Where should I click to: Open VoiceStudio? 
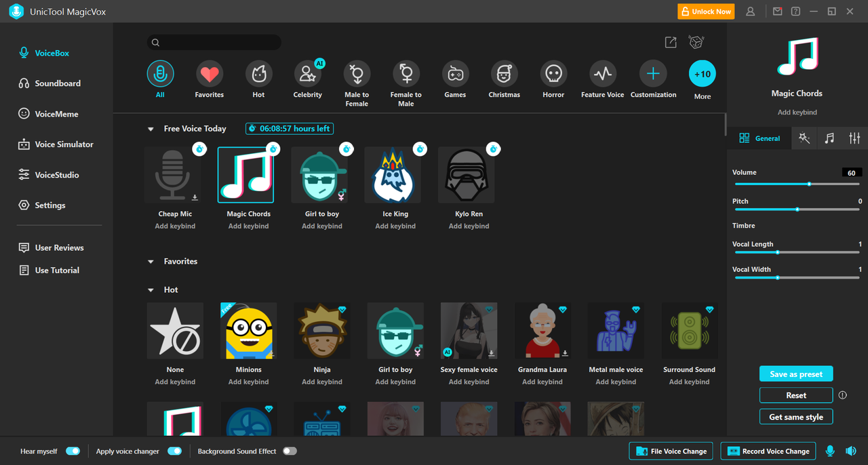[x=49, y=175]
